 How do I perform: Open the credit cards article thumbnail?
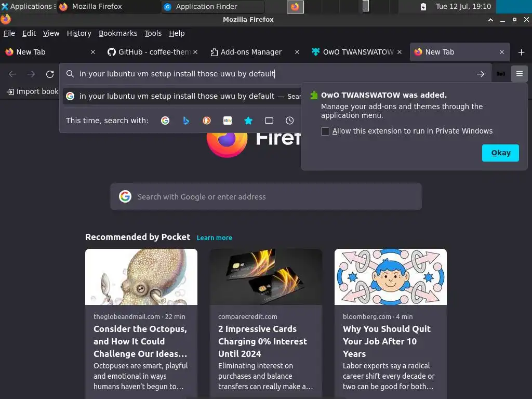(x=266, y=277)
